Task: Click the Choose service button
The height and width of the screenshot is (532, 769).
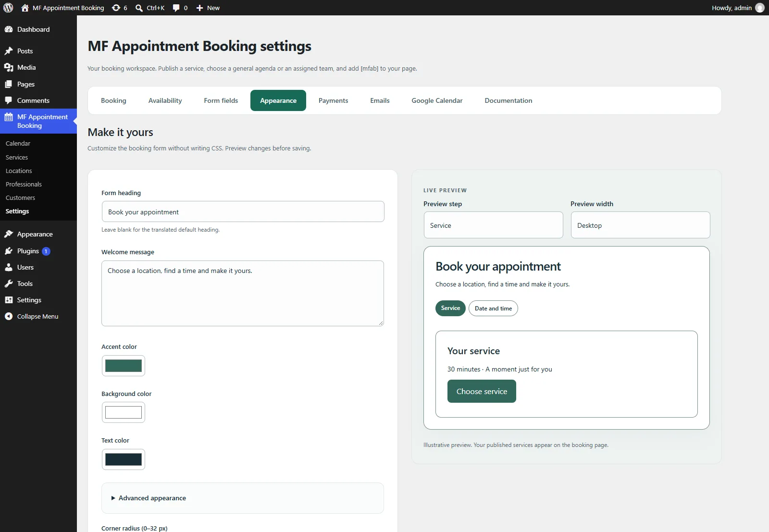Action: pos(482,391)
